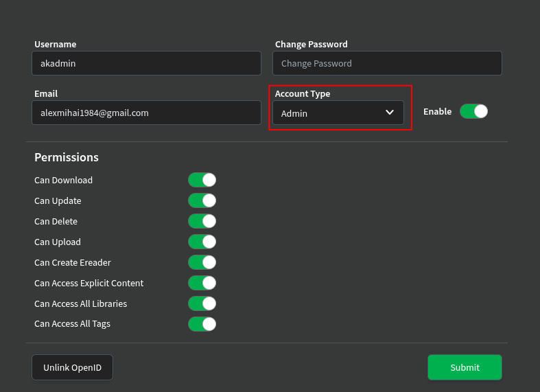The width and height of the screenshot is (540, 392).
Task: Click into the Change Password field
Action: (387, 63)
